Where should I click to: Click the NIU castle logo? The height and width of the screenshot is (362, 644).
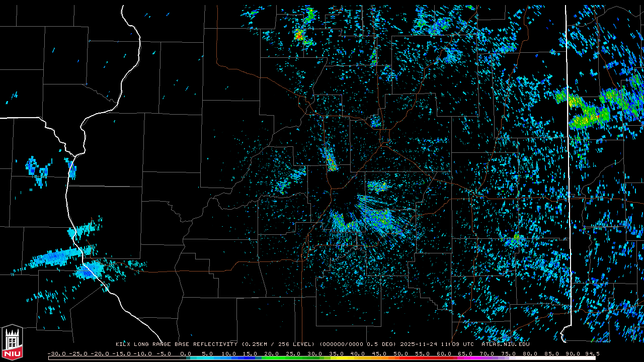click(12, 343)
